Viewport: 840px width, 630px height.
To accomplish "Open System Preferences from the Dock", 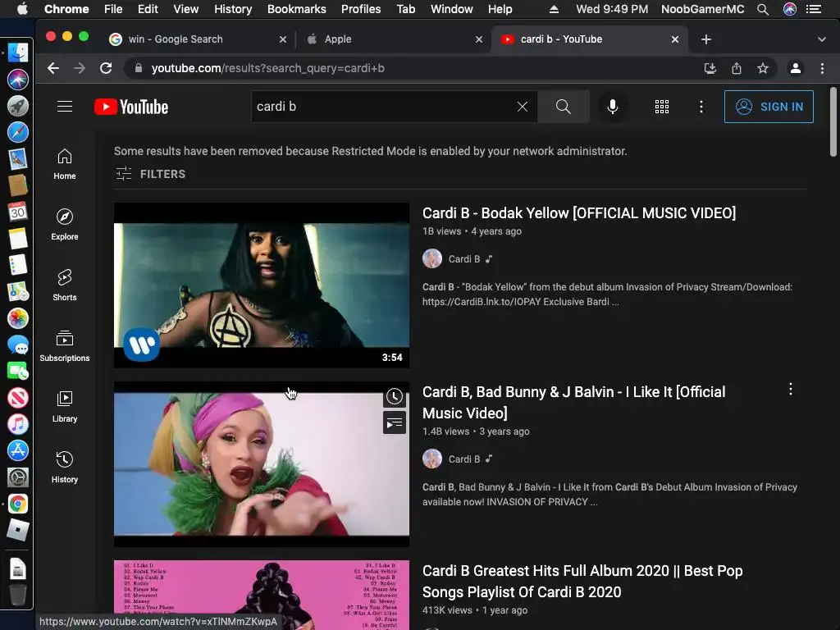I will coord(17,477).
